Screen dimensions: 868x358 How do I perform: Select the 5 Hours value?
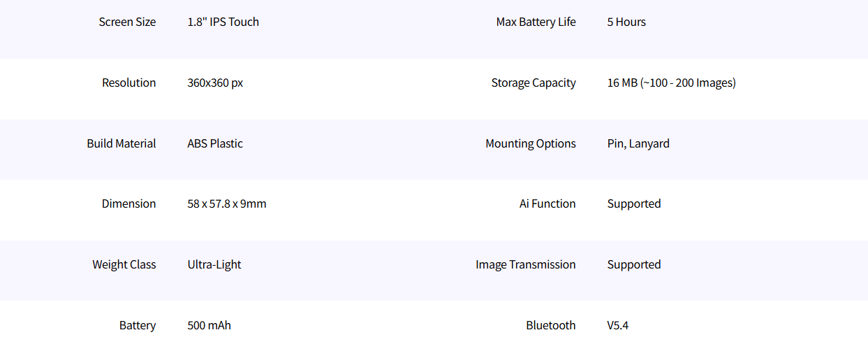[x=626, y=22]
